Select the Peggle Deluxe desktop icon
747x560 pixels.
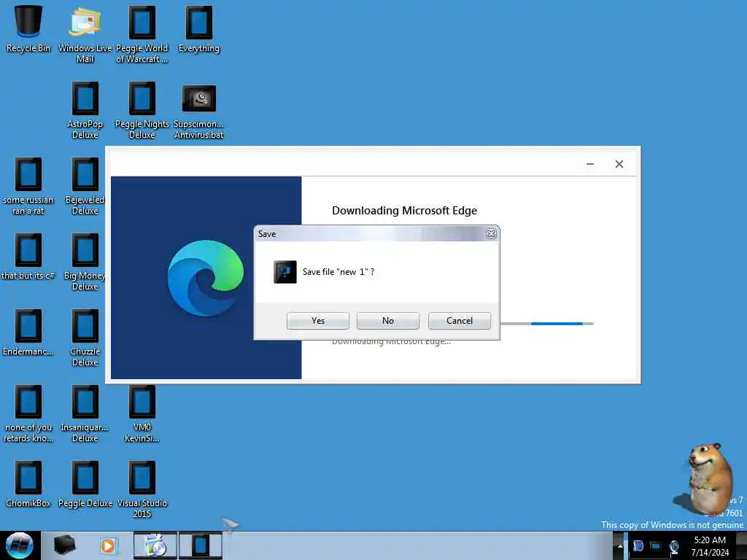click(85, 485)
